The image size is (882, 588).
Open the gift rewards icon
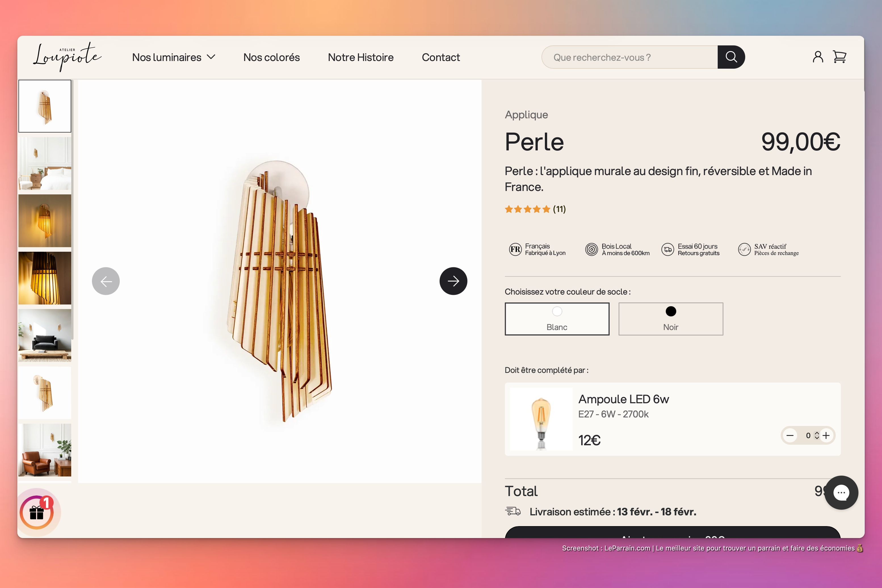click(x=37, y=512)
